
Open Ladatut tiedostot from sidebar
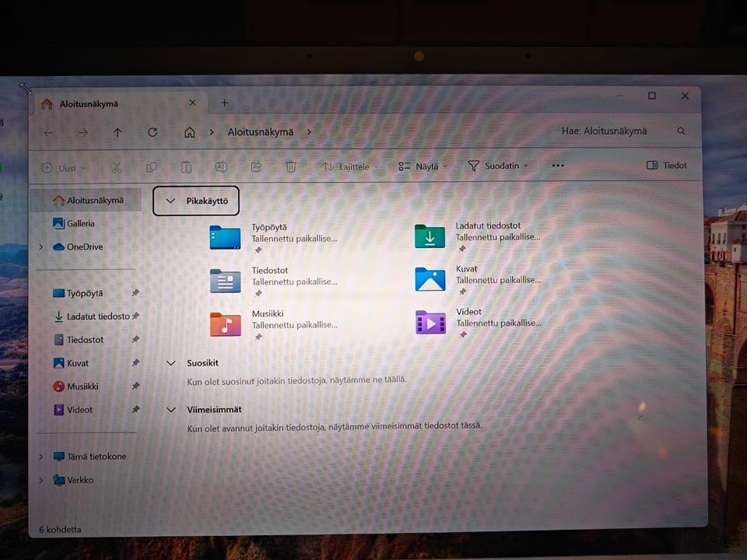tap(92, 317)
